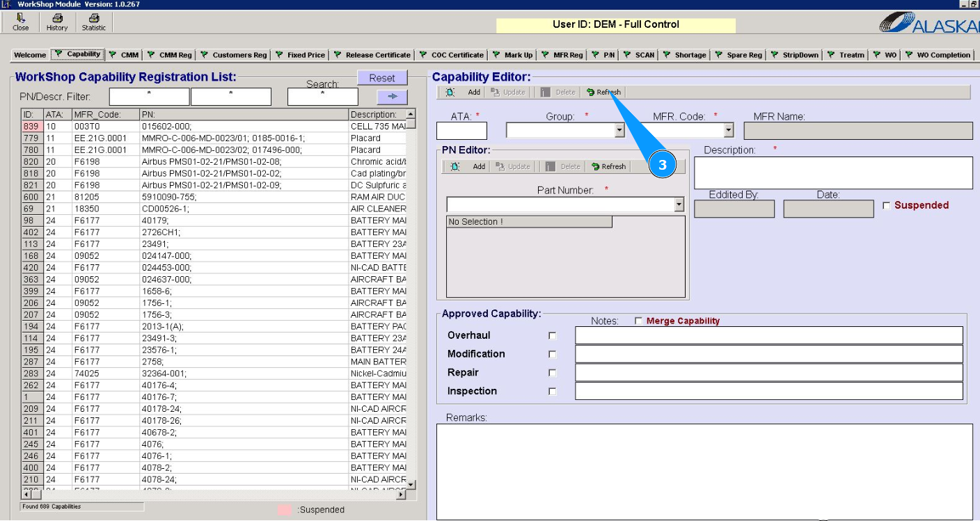The image size is (980, 521).
Task: Enable the Merge Capability checkbox
Action: pos(638,321)
